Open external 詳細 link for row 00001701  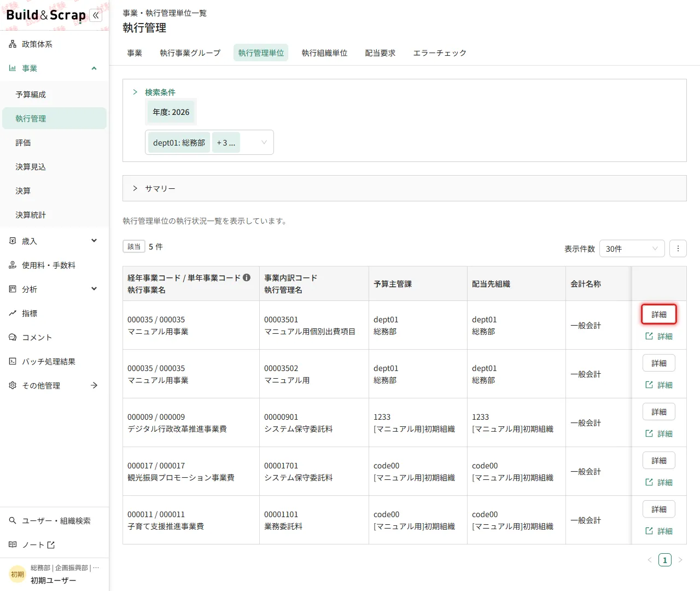659,483
